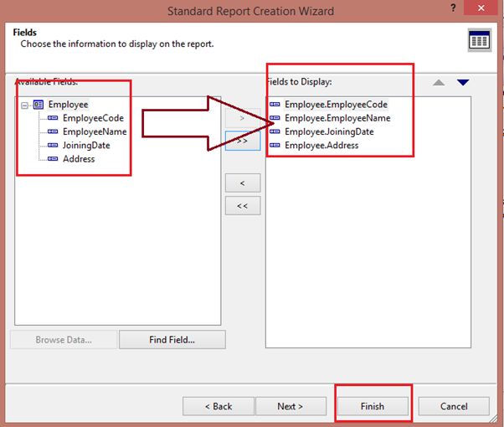The width and height of the screenshot is (504, 427).
Task: Click the icon beside Employee.EmployeeName
Action: click(275, 118)
